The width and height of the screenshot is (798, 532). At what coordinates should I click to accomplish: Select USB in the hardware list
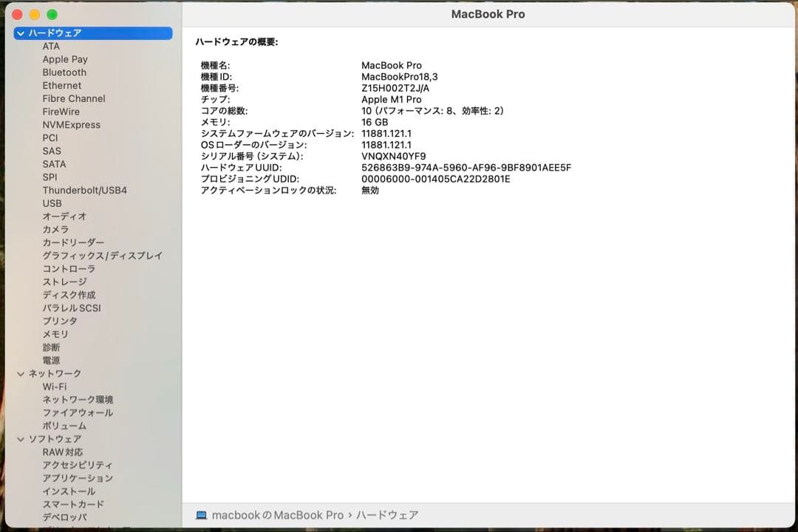(x=51, y=203)
